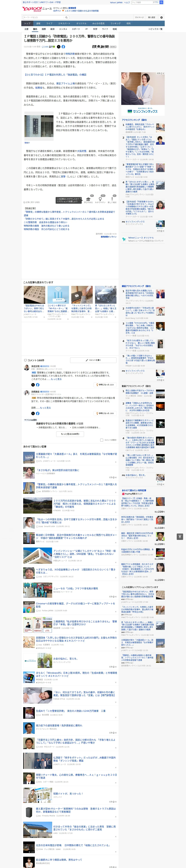186x868 pixels.
Task: Click the Yomiuri Shimbun online logo
Action: (x=104, y=47)
